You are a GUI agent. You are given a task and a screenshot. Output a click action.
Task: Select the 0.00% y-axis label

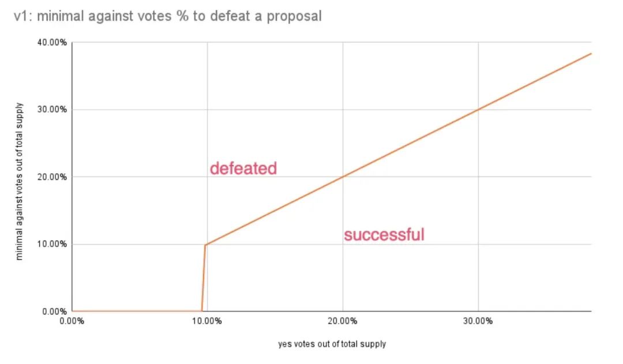tap(54, 312)
